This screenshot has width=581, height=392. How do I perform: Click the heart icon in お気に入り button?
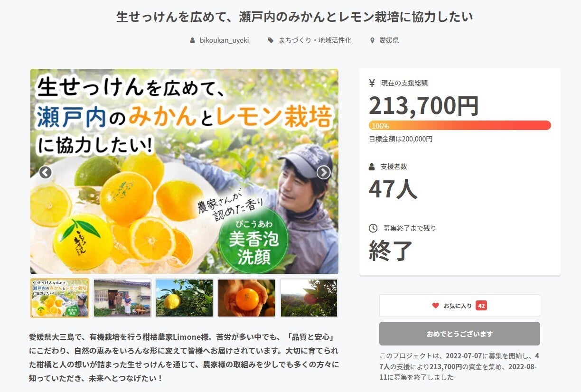[435, 306]
